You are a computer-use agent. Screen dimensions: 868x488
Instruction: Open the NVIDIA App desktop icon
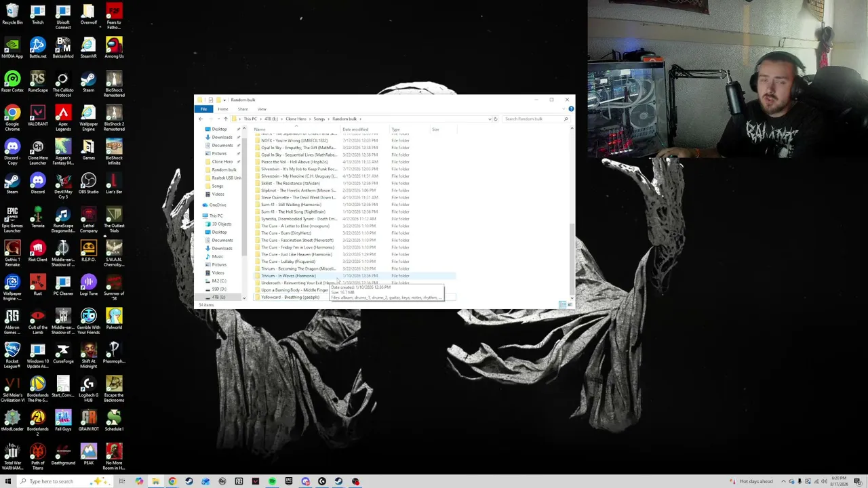(x=12, y=48)
